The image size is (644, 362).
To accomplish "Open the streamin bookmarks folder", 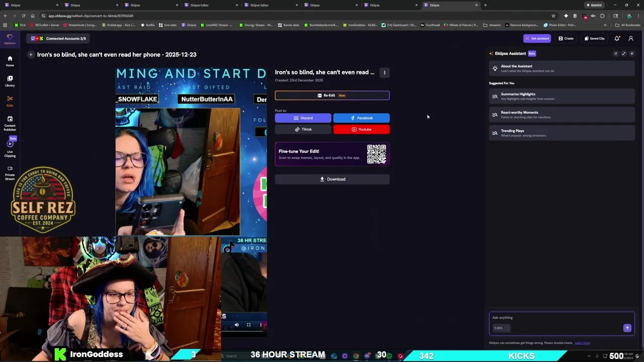I will pos(492,25).
